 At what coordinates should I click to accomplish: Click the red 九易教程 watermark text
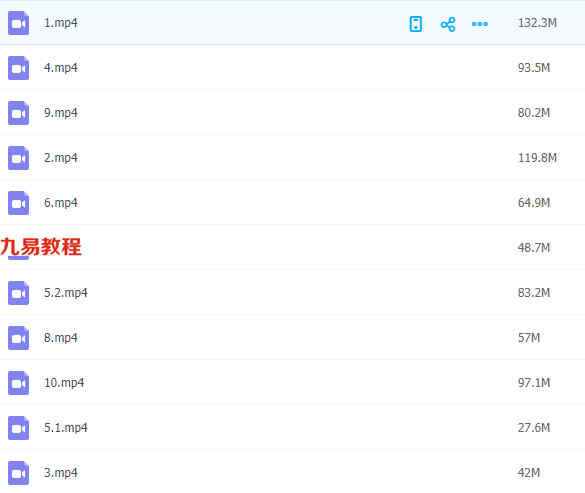click(41, 247)
